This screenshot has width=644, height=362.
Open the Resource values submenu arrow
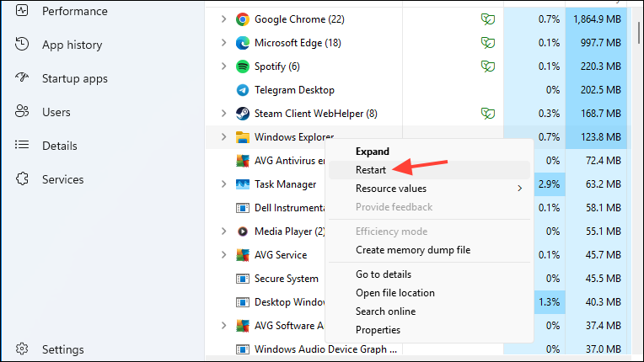(520, 189)
